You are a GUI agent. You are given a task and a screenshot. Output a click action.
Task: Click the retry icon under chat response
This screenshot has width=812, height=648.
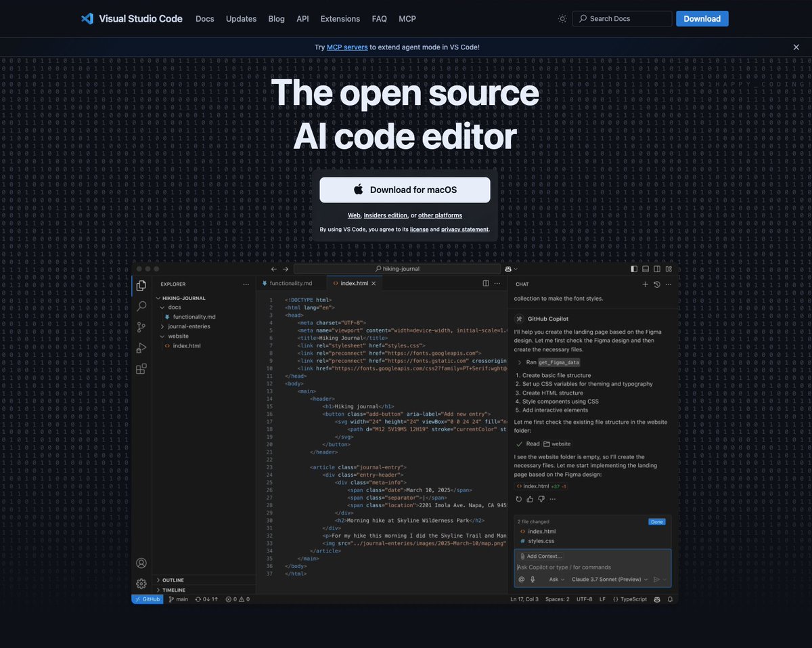point(519,499)
